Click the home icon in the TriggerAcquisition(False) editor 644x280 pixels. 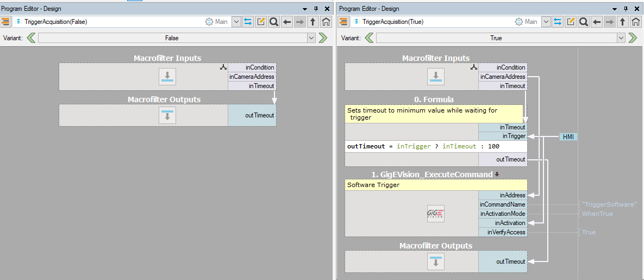pyautogui.click(x=326, y=22)
